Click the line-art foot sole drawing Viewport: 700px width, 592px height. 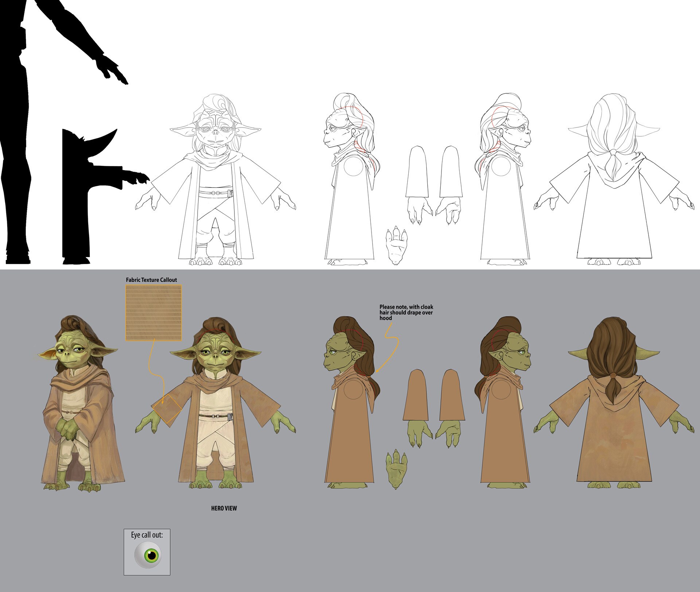(396, 245)
